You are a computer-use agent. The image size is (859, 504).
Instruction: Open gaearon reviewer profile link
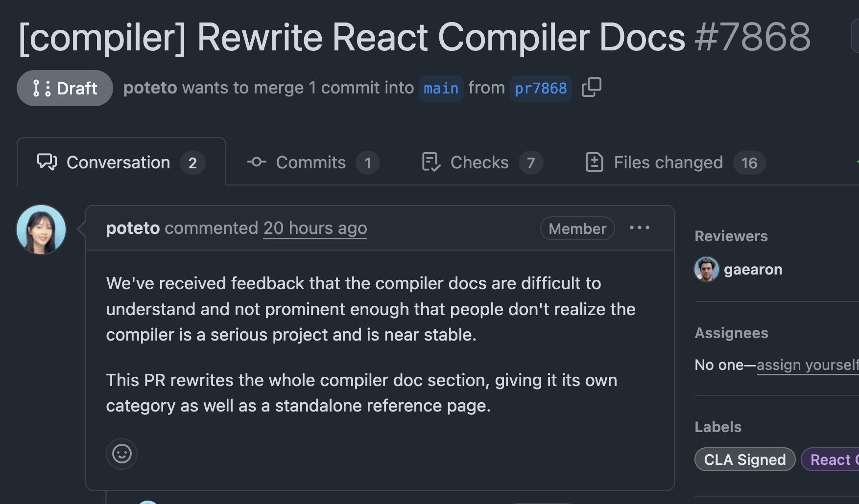753,269
